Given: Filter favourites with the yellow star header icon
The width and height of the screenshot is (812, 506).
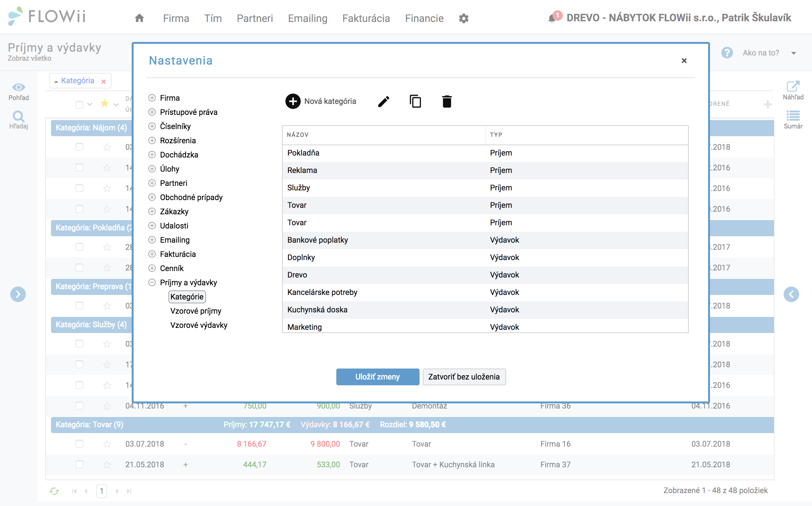Looking at the screenshot, I should click(x=105, y=103).
